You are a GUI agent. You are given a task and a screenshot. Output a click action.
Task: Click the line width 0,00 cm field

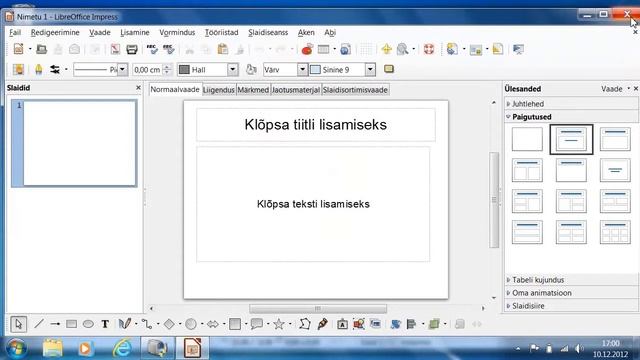[x=147, y=70]
